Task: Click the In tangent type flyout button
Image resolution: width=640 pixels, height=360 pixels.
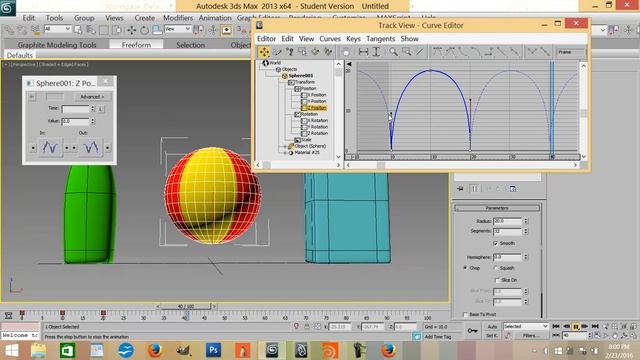Action: [50, 147]
